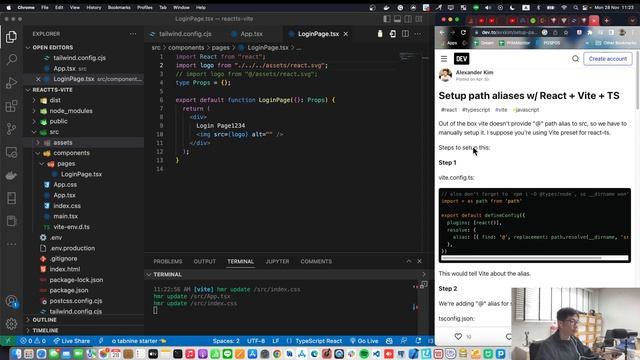The image size is (640, 360).
Task: Like the article with heart icon
Action: pyautogui.click(x=458, y=336)
